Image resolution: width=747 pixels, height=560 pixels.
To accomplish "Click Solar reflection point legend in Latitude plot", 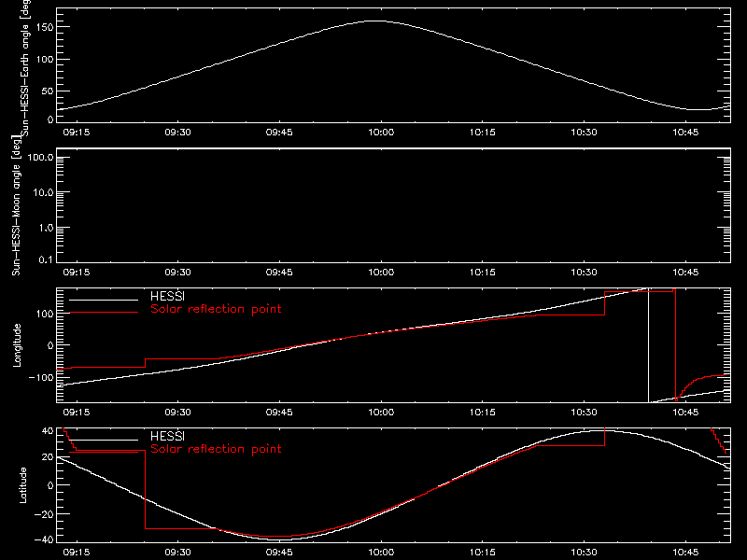I will [x=216, y=449].
